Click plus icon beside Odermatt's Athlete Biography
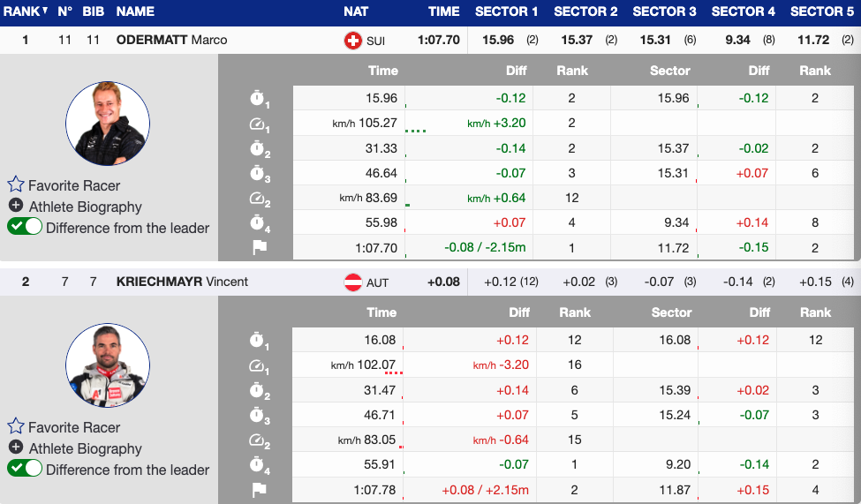Image resolution: width=861 pixels, height=504 pixels. pyautogui.click(x=16, y=207)
